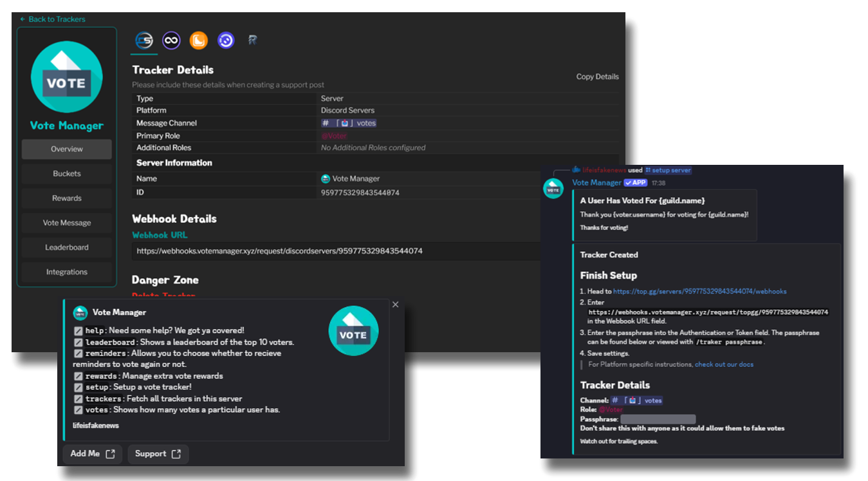Select the infinity symbol platform icon
Screen dimensions: 868x481
[x=171, y=41]
